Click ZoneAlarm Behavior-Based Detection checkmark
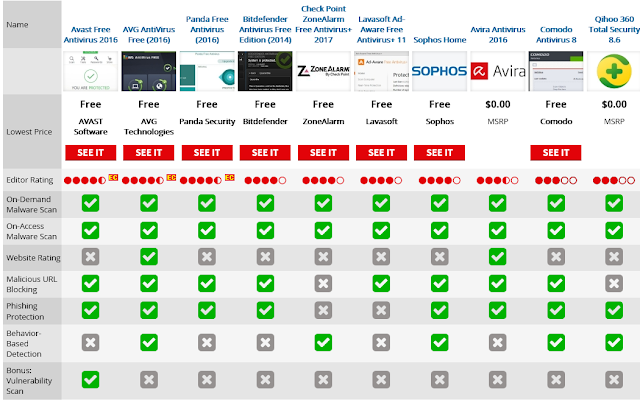Viewport: 640px width, 400px height. coord(323,342)
